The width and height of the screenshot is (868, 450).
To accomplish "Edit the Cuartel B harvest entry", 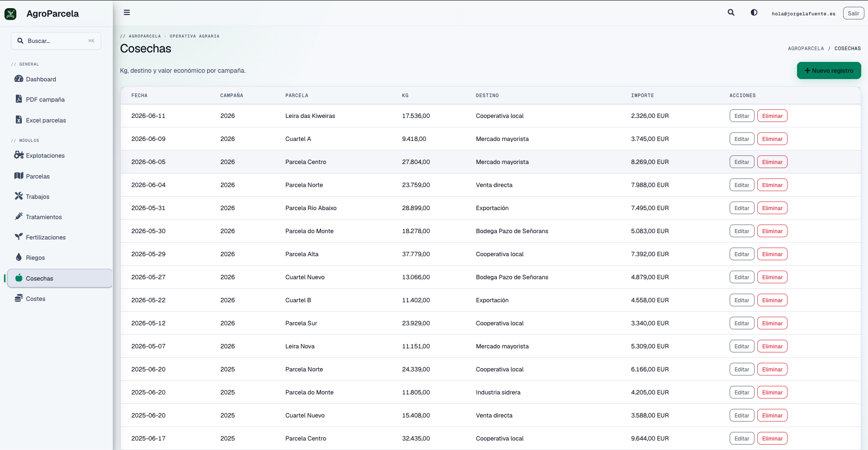I will [742, 300].
